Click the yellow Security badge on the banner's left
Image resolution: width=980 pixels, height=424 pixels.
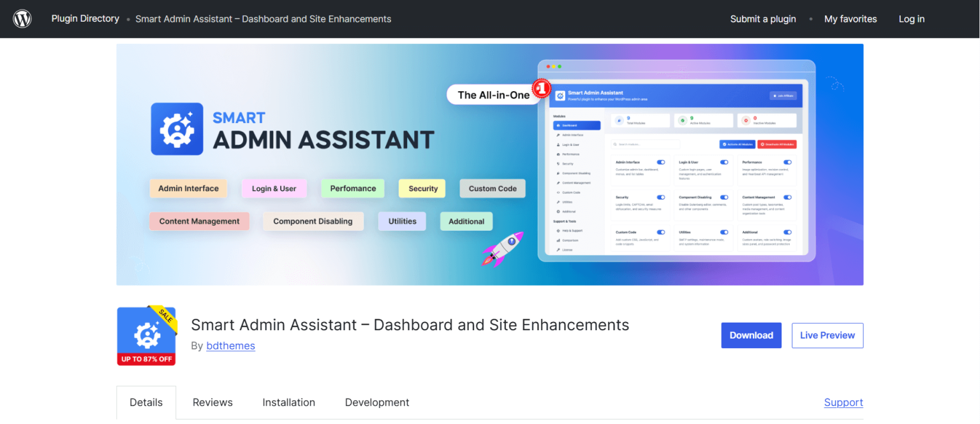tap(422, 188)
